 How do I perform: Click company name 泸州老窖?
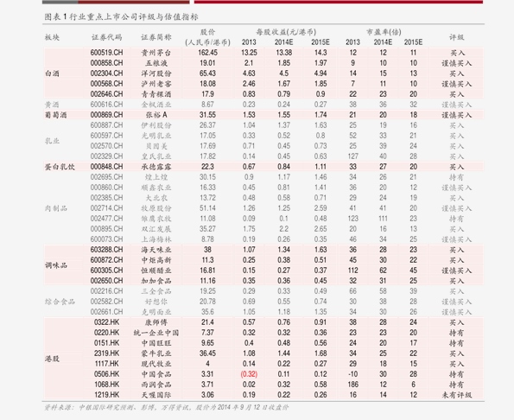click(x=156, y=84)
